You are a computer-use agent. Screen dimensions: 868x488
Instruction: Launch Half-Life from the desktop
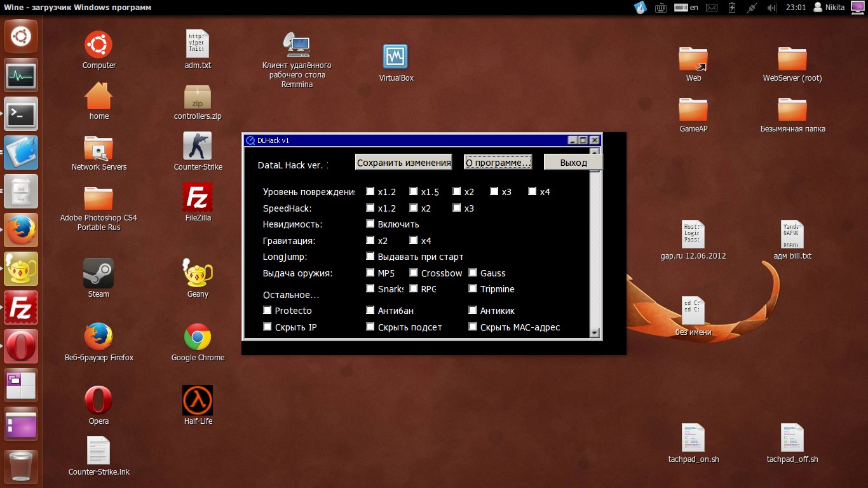(198, 401)
